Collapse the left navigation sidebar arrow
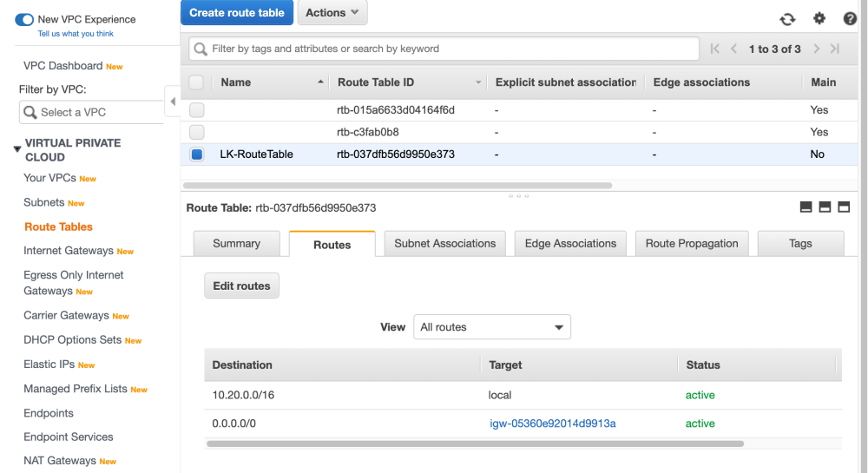Viewport: 868px width, 473px height. (172, 102)
